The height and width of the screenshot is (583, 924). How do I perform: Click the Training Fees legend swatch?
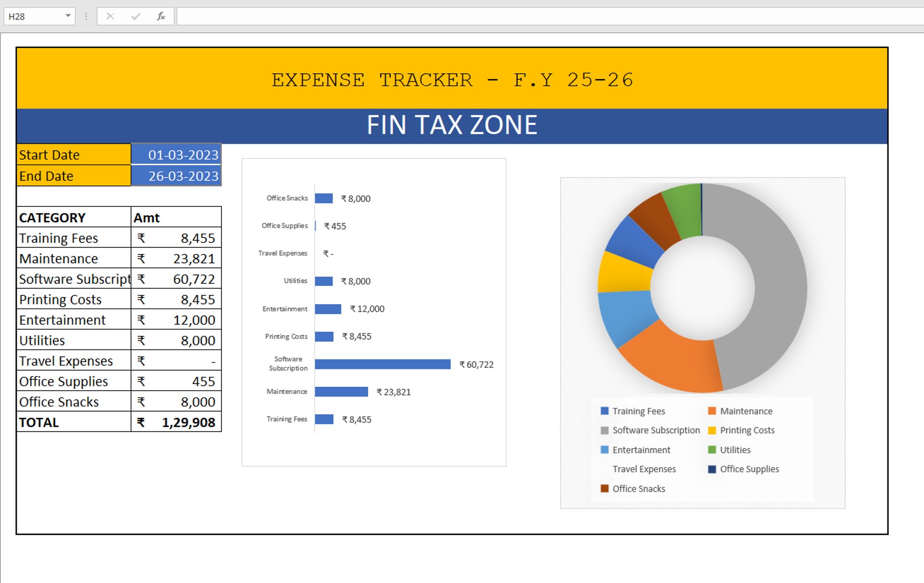[604, 411]
